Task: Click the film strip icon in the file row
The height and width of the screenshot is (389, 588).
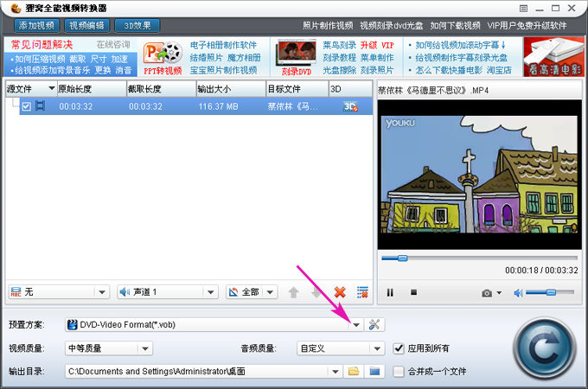Action: (x=40, y=106)
